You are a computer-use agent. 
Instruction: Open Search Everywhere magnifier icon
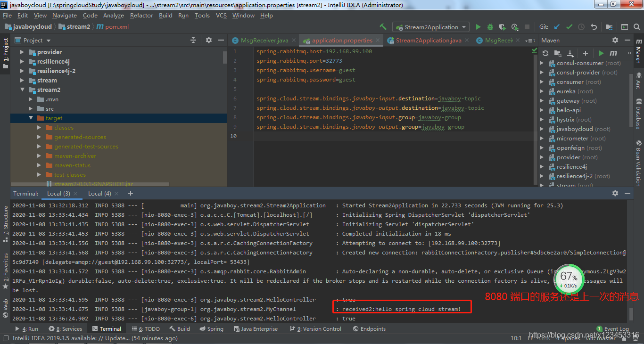(637, 27)
